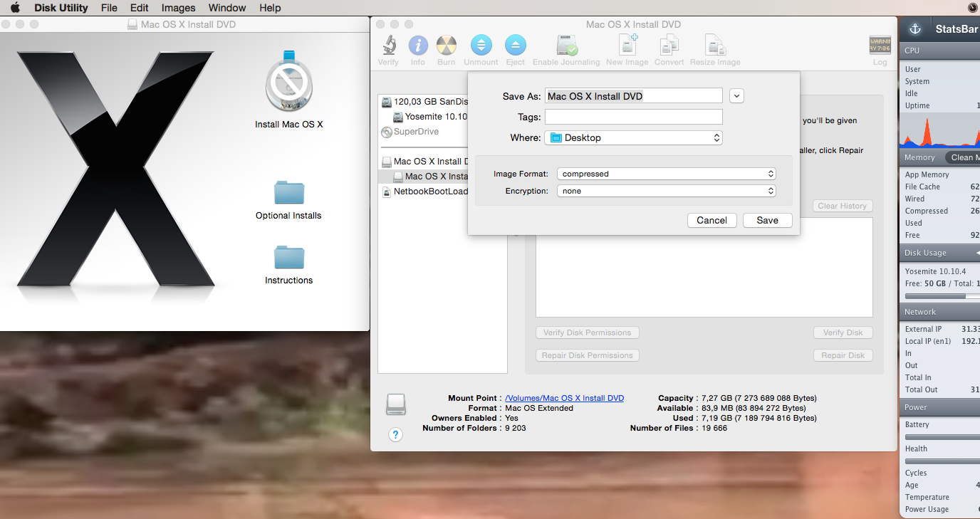This screenshot has width=980, height=519.
Task: Open the File menu
Action: [109, 8]
